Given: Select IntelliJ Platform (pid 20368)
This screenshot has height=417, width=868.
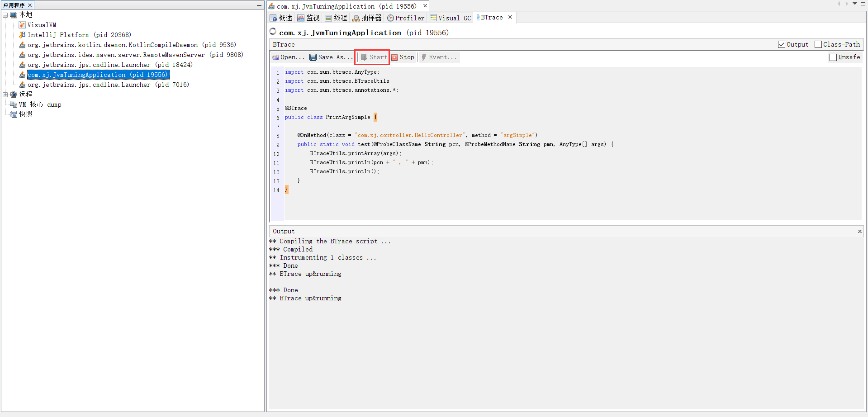Looking at the screenshot, I should click(x=79, y=35).
